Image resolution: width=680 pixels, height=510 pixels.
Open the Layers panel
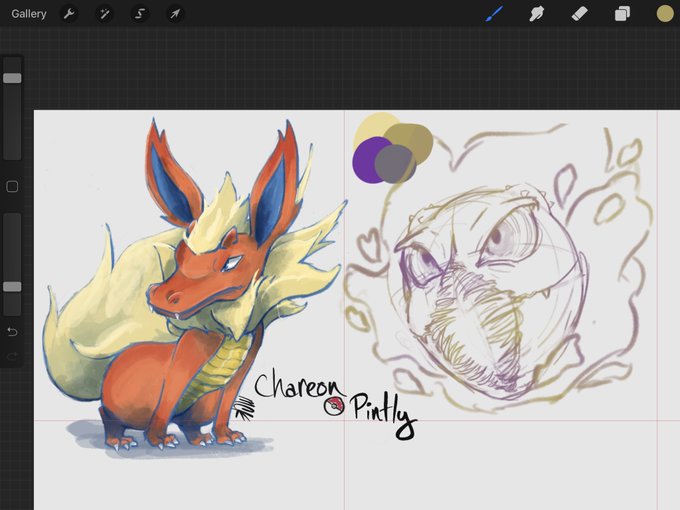622,14
